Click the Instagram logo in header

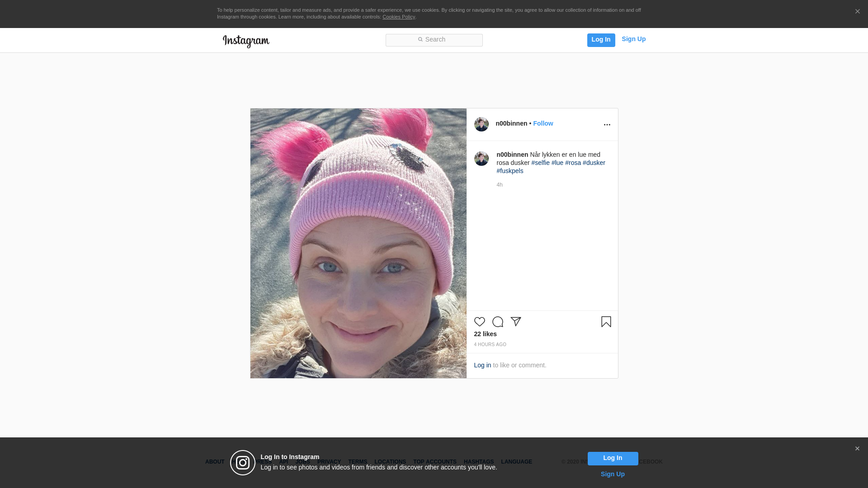pyautogui.click(x=246, y=41)
